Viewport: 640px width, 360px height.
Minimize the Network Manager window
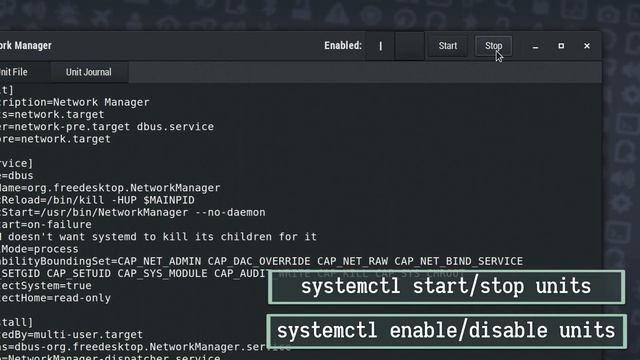pyautogui.click(x=535, y=46)
